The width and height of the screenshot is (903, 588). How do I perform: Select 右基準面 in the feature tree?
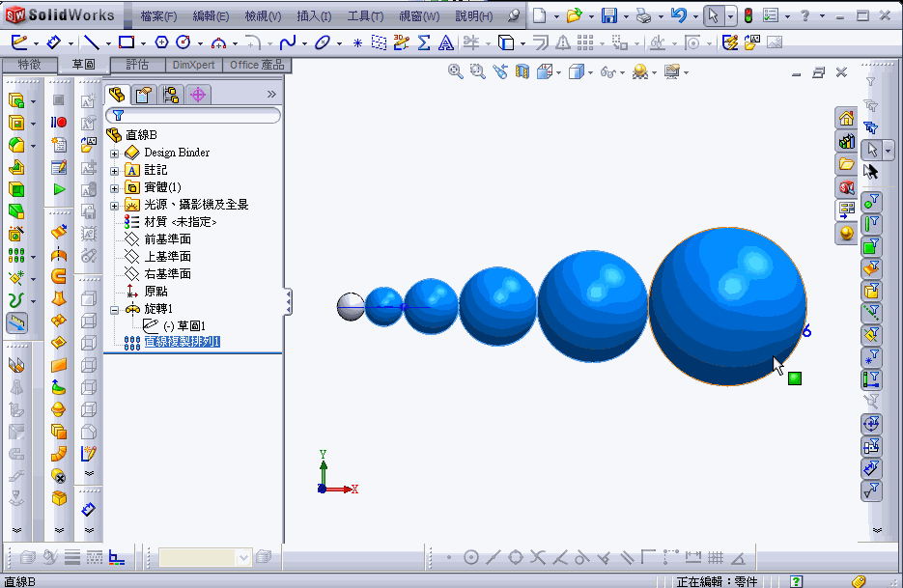tap(168, 273)
